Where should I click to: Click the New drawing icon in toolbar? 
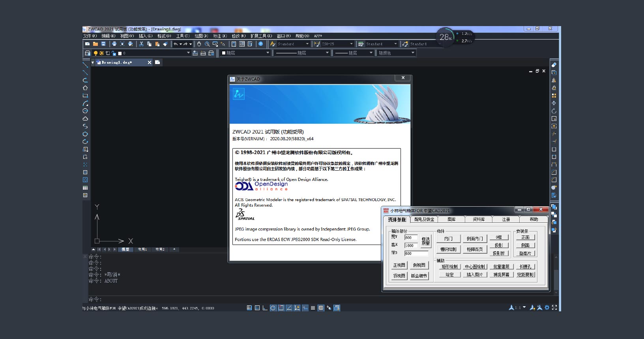click(88, 44)
